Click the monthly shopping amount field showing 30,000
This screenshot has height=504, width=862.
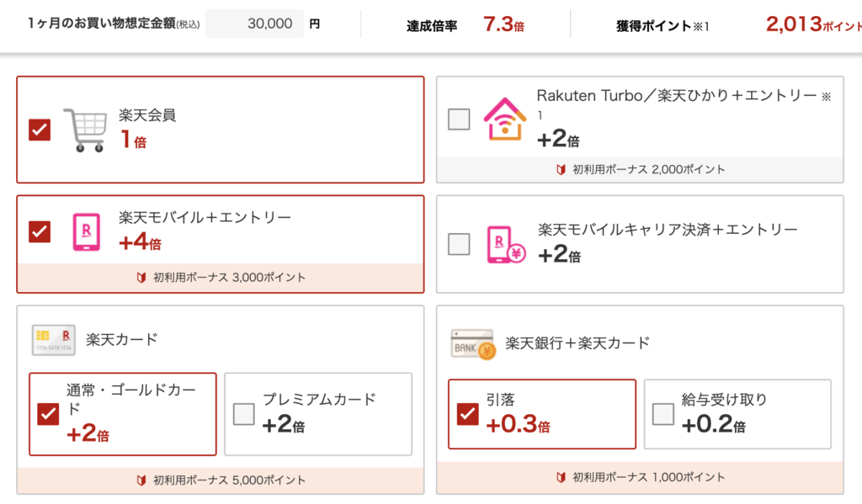[254, 24]
